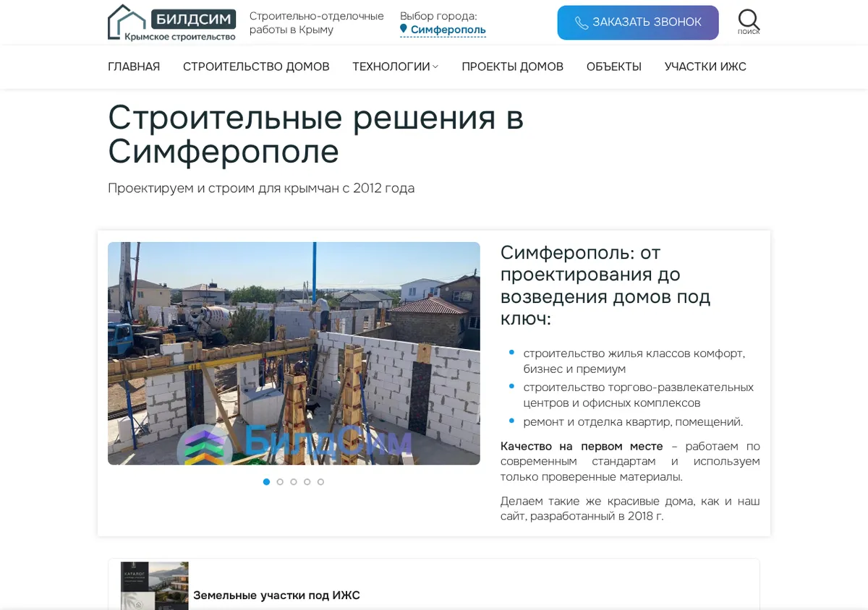
Task: Select the first carousel dot
Action: click(266, 481)
